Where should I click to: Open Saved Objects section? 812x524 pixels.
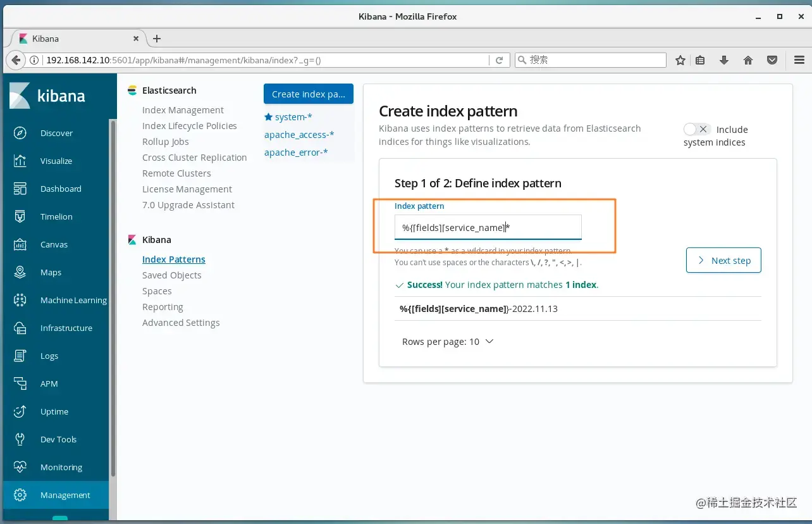pos(172,275)
